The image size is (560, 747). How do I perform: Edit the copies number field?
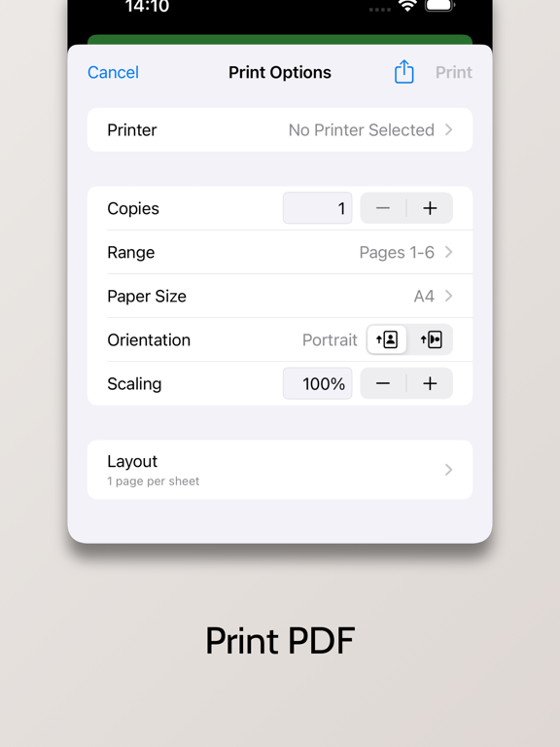pyautogui.click(x=318, y=208)
